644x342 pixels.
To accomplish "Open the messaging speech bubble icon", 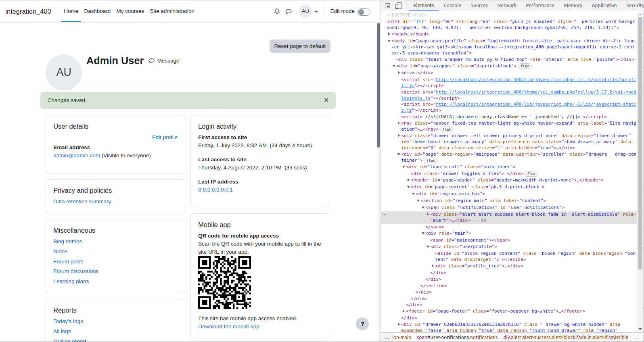I will (x=289, y=11).
